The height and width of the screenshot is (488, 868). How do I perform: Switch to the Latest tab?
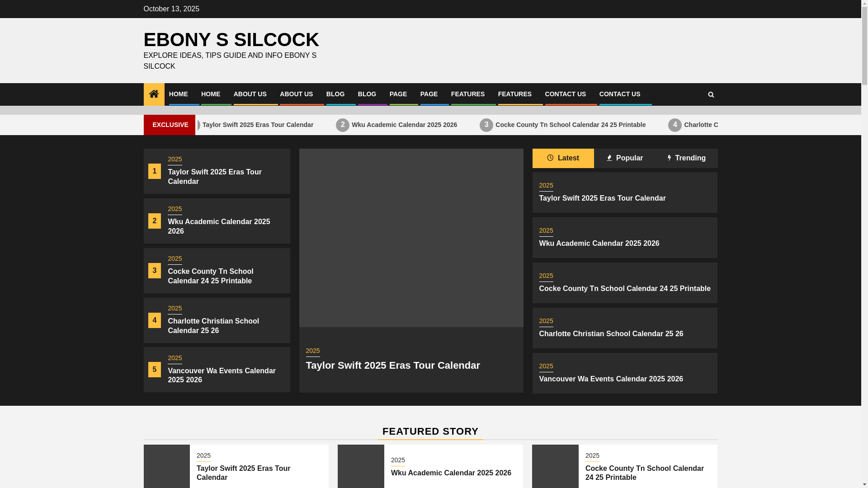pyautogui.click(x=563, y=158)
